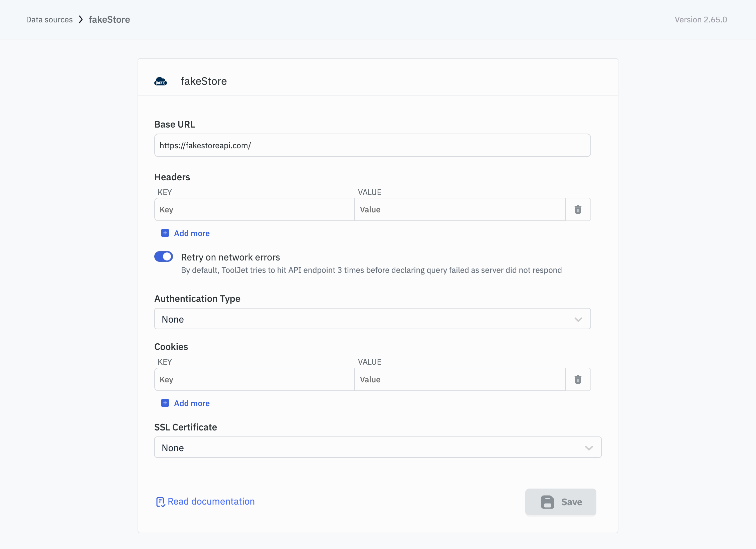
Task: Click Add more under Headers
Action: pyautogui.click(x=192, y=233)
